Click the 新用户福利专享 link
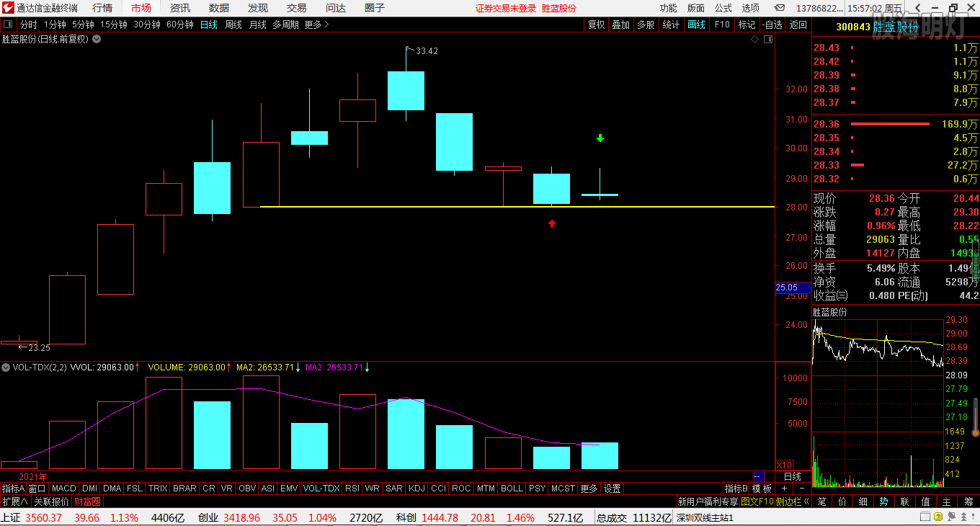This screenshot has height=526, width=980. pyautogui.click(x=708, y=502)
